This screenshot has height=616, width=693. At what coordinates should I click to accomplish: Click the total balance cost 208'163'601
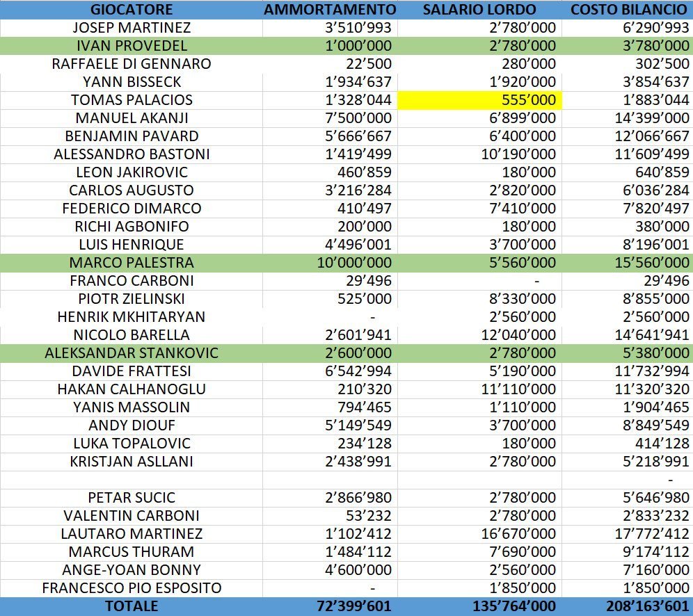point(628,607)
